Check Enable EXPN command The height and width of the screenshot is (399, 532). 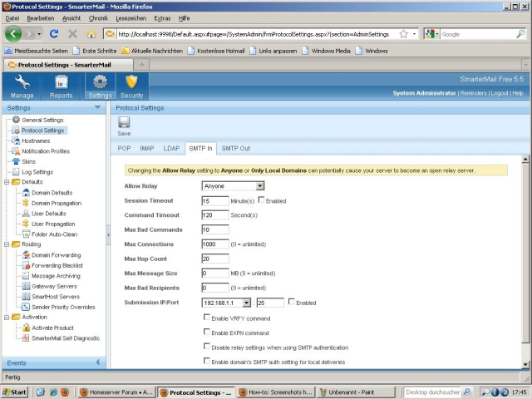pyautogui.click(x=206, y=332)
